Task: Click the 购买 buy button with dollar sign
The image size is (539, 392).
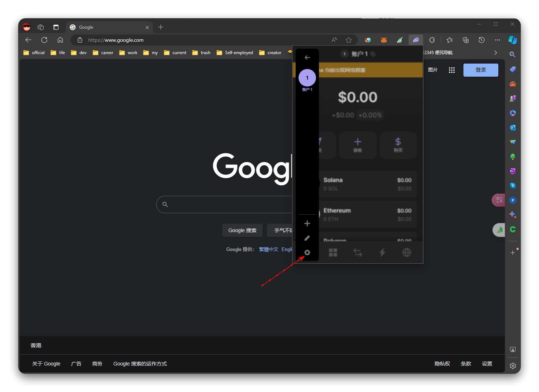Action: click(398, 145)
